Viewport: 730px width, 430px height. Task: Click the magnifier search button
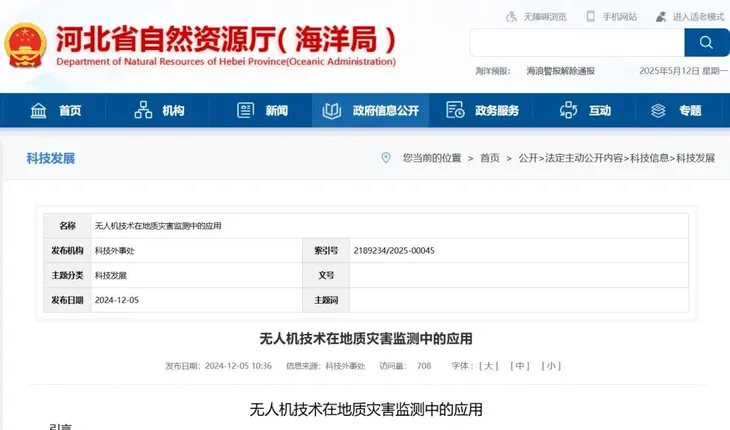point(706,43)
